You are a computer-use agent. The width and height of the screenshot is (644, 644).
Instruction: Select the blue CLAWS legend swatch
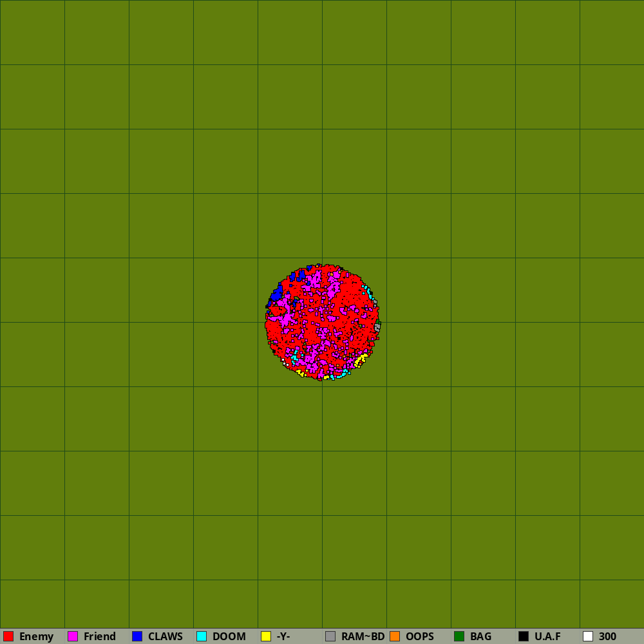137,636
